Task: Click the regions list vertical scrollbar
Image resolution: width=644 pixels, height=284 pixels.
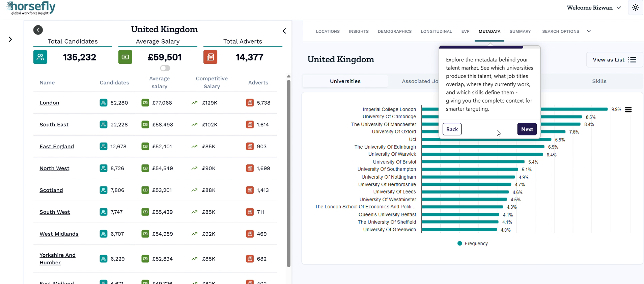Action: [x=289, y=173]
